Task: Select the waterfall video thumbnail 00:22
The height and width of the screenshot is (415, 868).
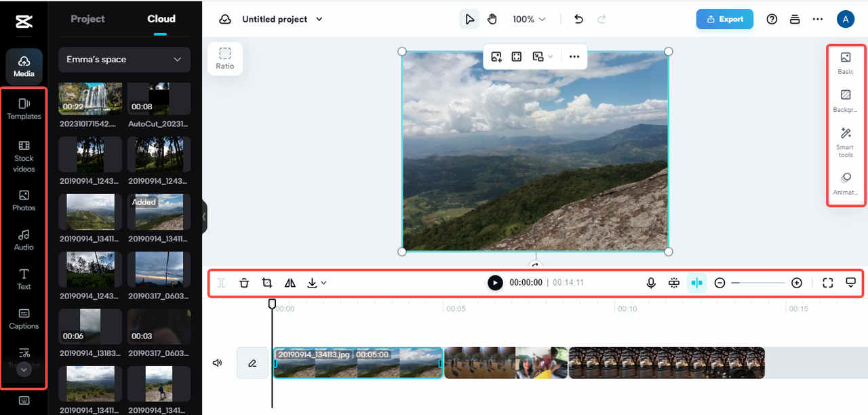Action: (x=90, y=98)
